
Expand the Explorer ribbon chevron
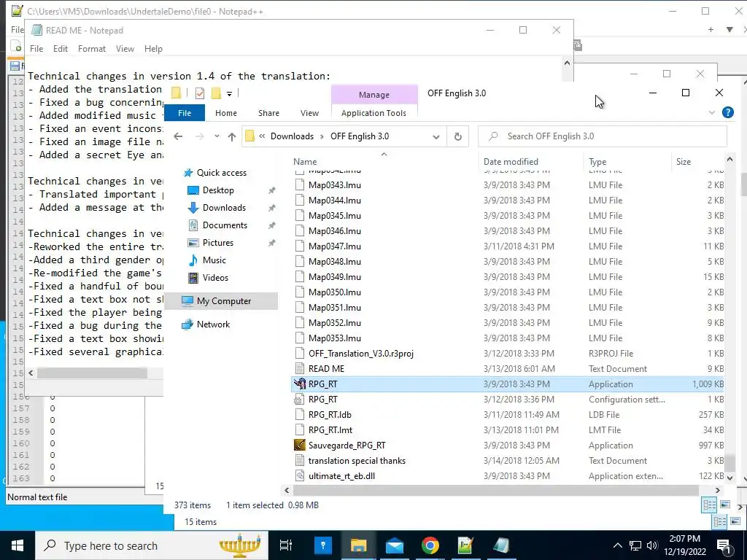coord(712,113)
